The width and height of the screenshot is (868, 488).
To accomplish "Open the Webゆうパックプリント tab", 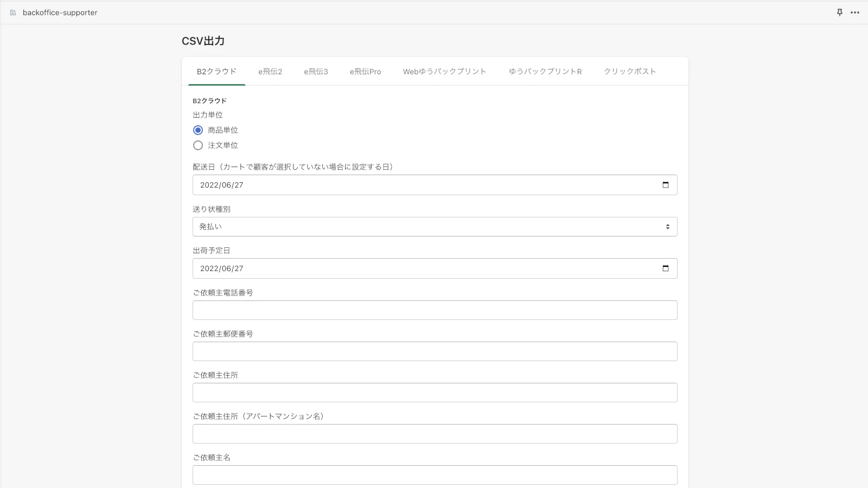I will coord(444,72).
